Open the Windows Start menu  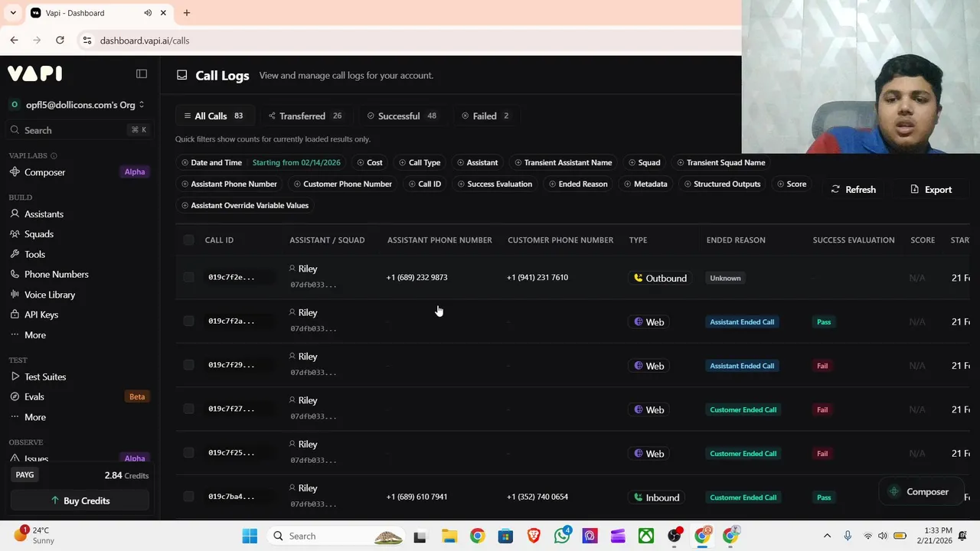coord(250,536)
